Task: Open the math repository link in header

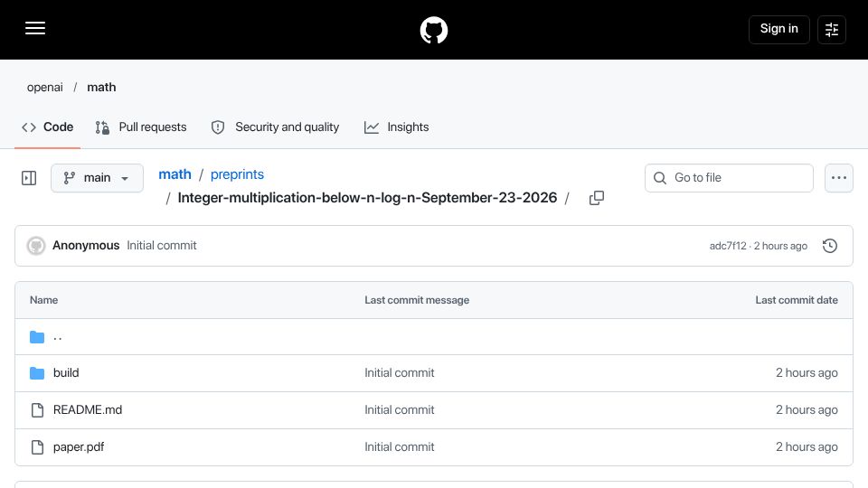Action: [x=101, y=88]
